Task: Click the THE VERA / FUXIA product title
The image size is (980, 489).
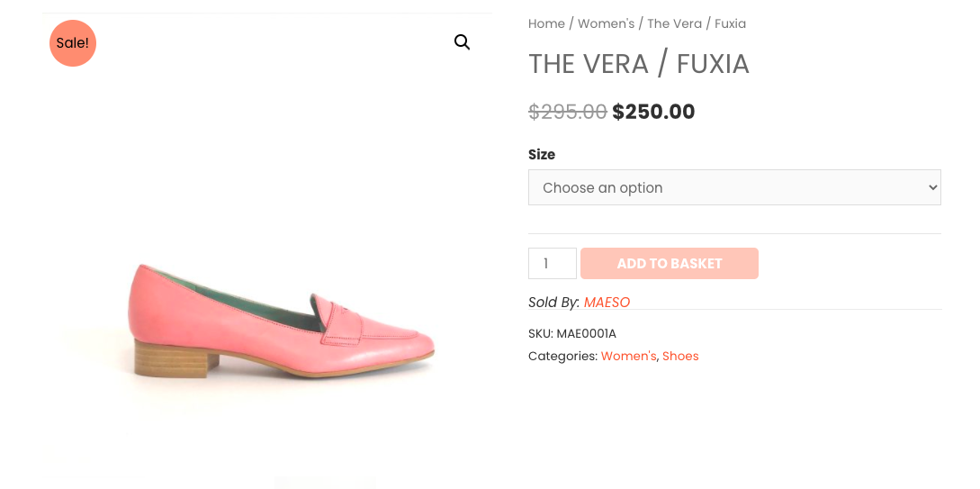Action: [639, 64]
